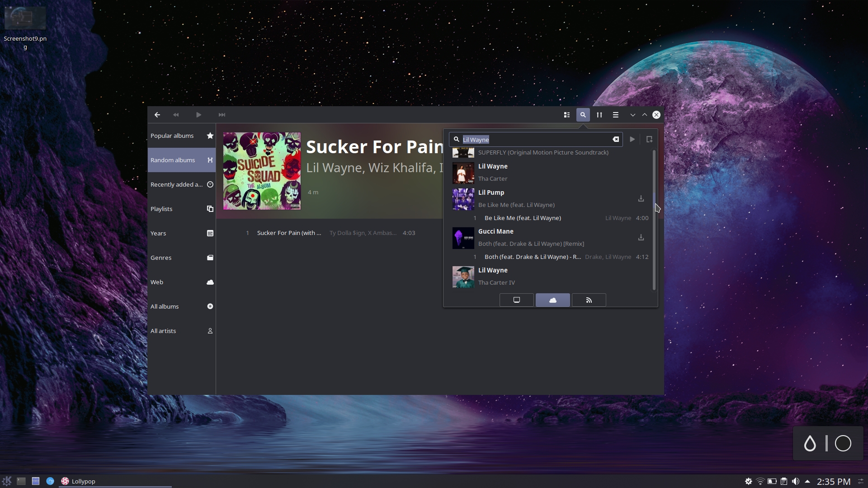
Task: Open the Screenshot9.png desktop file
Action: (25, 28)
